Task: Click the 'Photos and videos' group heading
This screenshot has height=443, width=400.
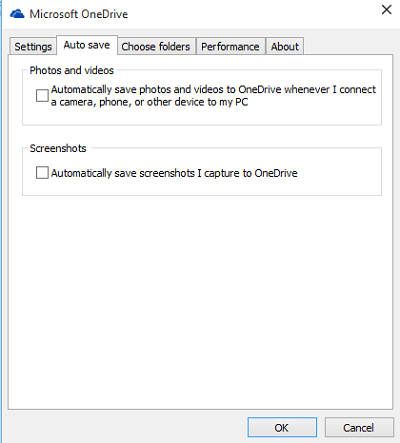Action: [x=72, y=70]
